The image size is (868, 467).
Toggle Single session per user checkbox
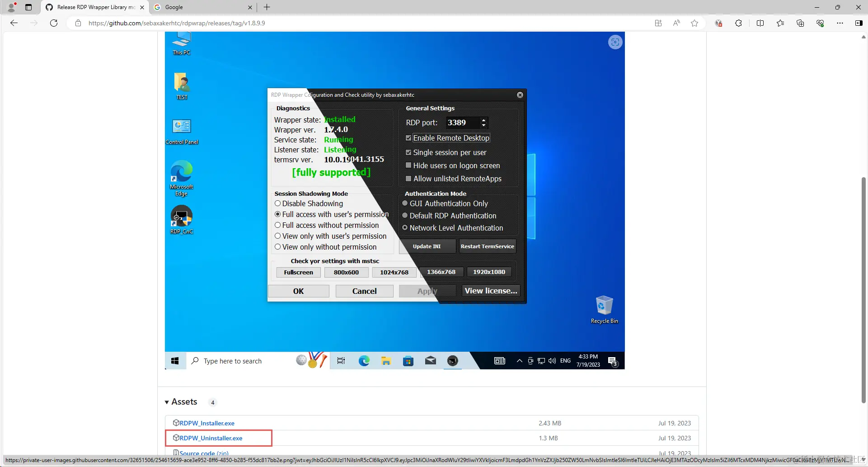tap(408, 152)
